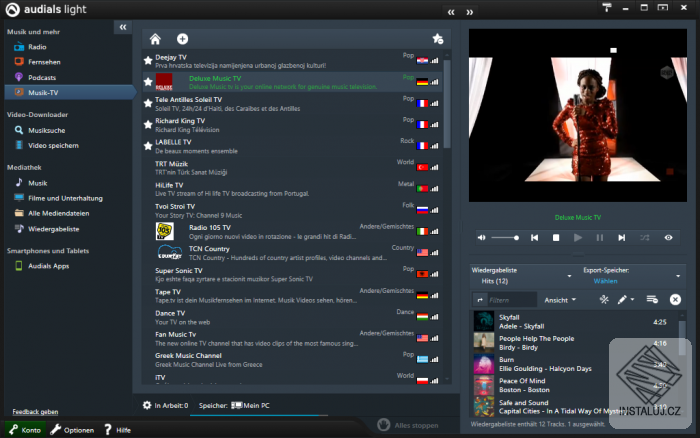Select the Tvoi Stroi TV station
The image size is (700, 438).
coord(292,211)
